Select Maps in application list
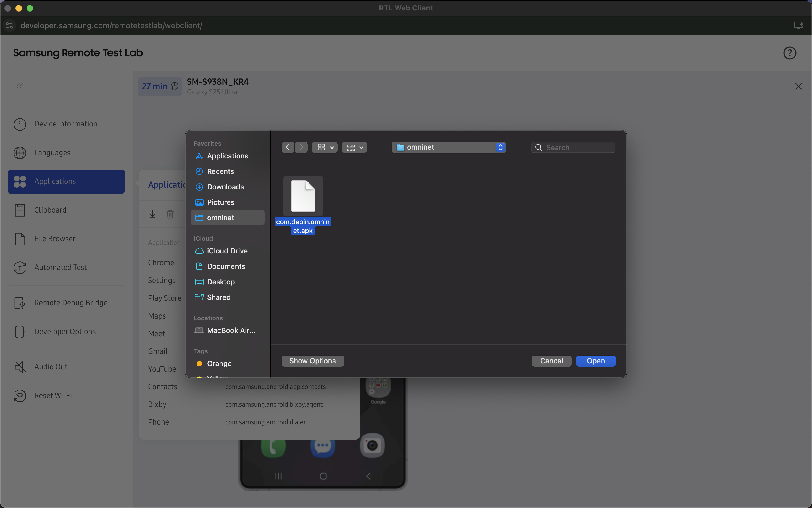The height and width of the screenshot is (508, 812). (157, 316)
